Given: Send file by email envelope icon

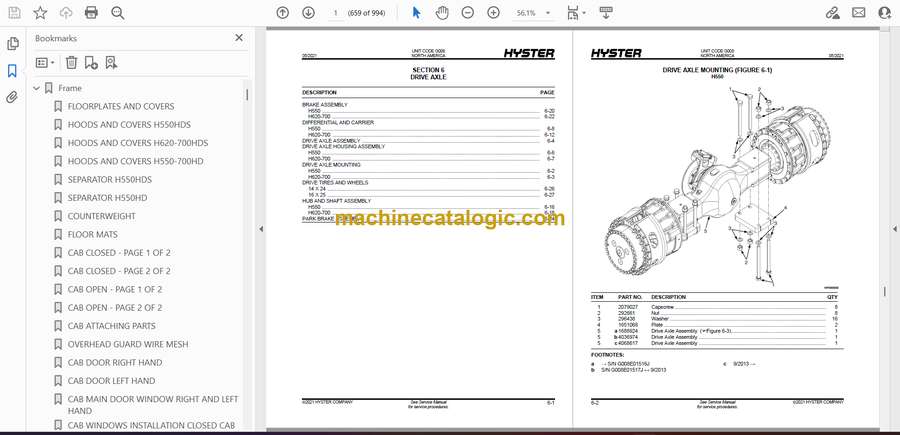Looking at the screenshot, I should point(859,13).
